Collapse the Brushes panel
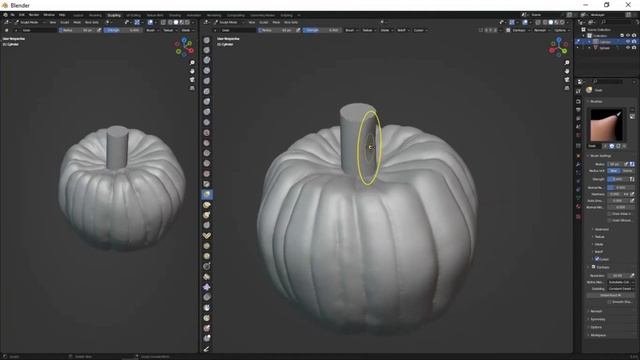This screenshot has height=360, width=640. coord(596,101)
